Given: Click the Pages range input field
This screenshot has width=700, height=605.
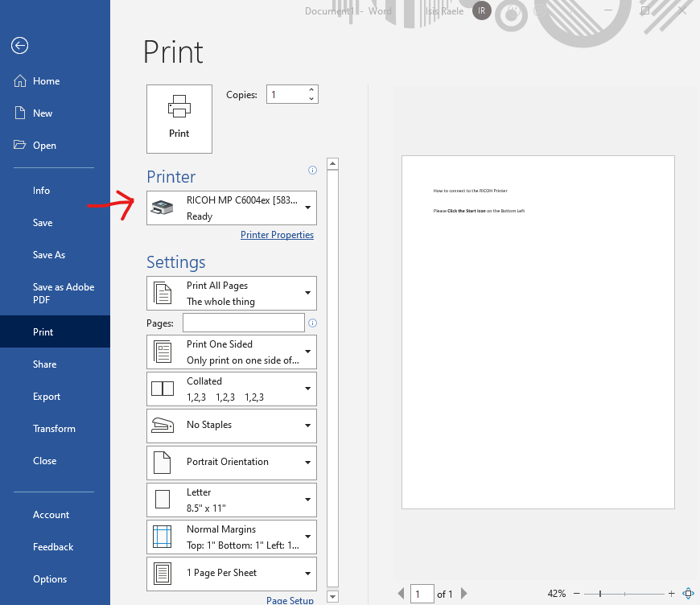Looking at the screenshot, I should click(x=244, y=323).
